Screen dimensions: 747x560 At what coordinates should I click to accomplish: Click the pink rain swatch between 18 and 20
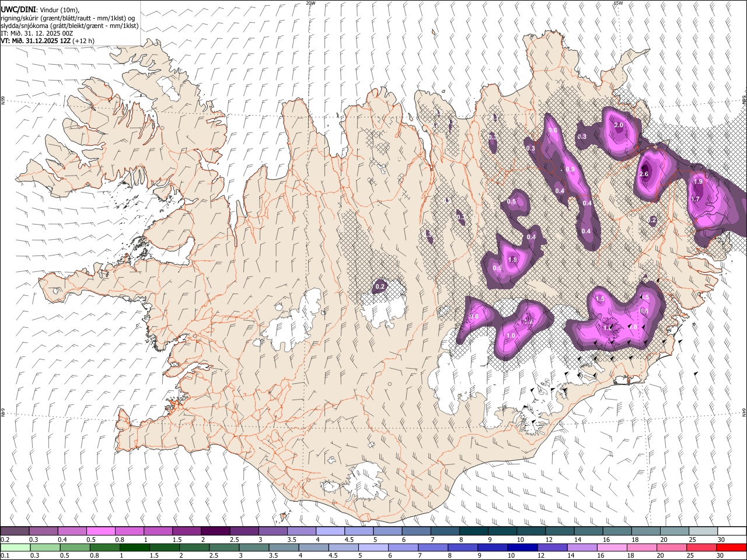pos(642,547)
